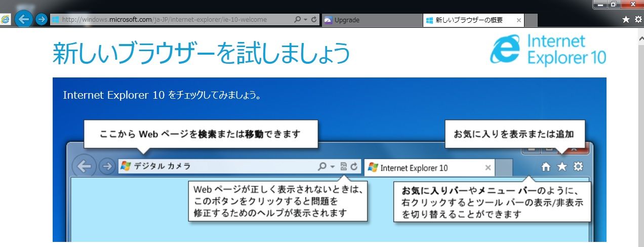This screenshot has height=247, width=644.
Task: Open the address bar autocomplete dropdown arrow
Action: pos(305,20)
